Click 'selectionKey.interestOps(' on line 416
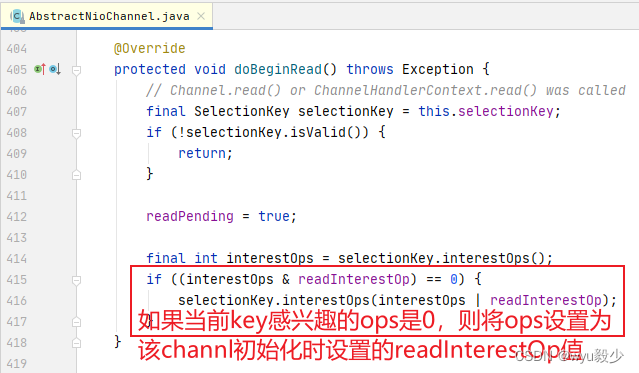639x373 pixels. (x=278, y=300)
